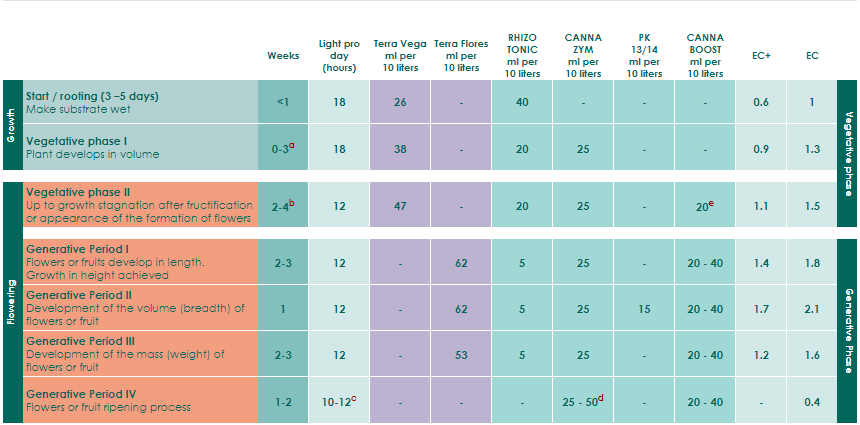Viewport: 860px width, 425px height.
Task: Select the CANNA BOOST column header
Action: click(x=705, y=55)
